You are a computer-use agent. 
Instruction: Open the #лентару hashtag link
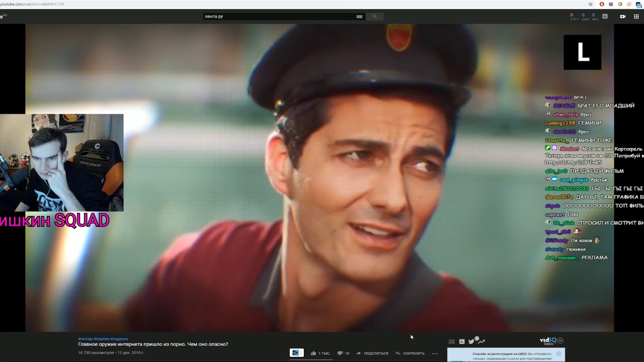point(86,339)
